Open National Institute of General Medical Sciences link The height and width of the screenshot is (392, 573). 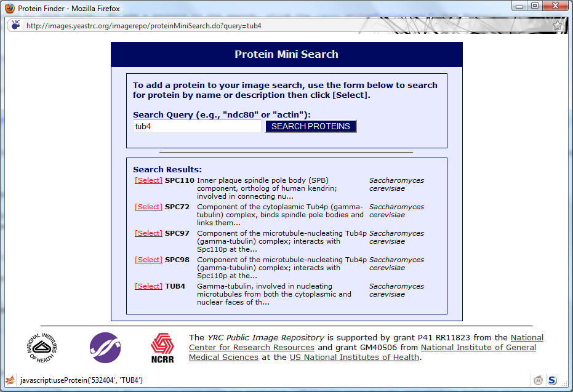pyautogui.click(x=478, y=347)
